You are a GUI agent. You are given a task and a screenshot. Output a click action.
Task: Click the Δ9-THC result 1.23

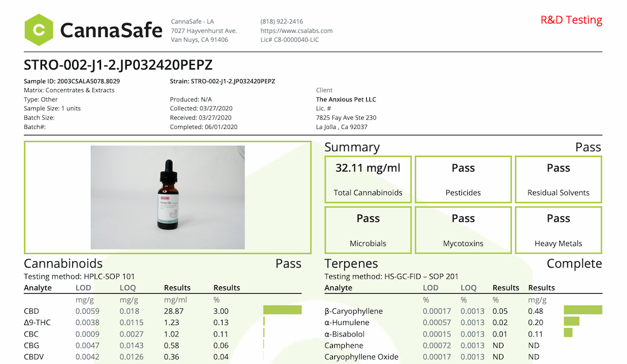click(172, 323)
